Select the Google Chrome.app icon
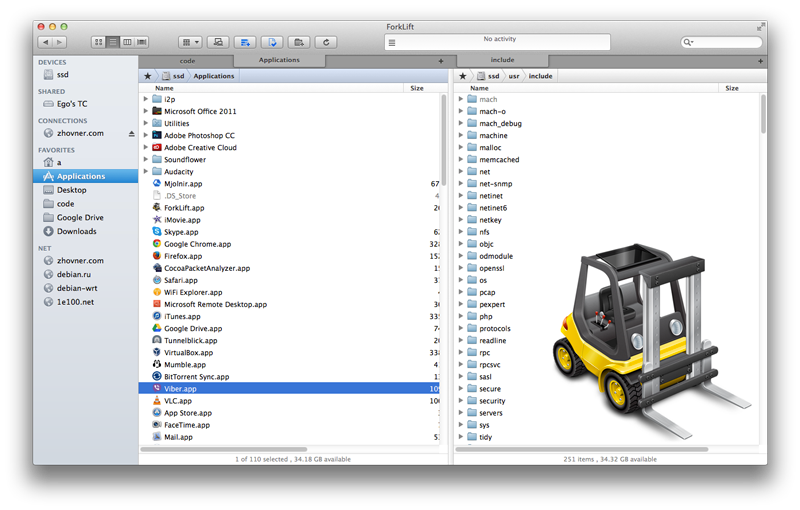Viewport: 800px width, 510px height. [x=157, y=243]
